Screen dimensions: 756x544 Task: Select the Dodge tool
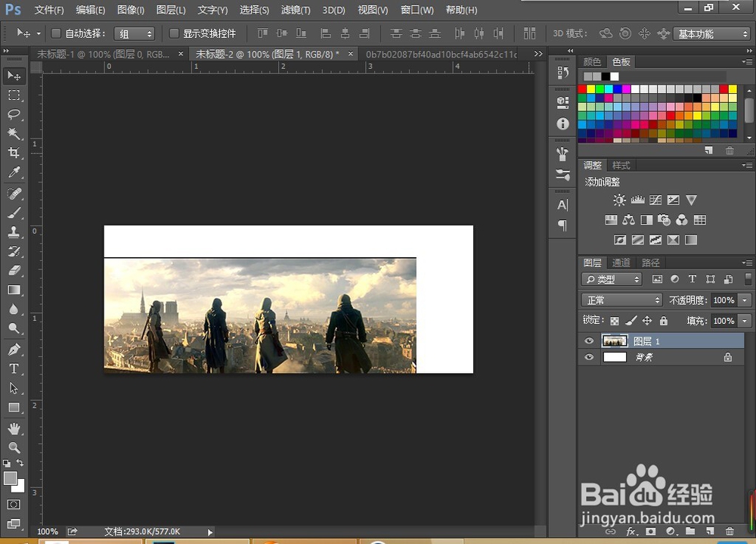tap(14, 328)
